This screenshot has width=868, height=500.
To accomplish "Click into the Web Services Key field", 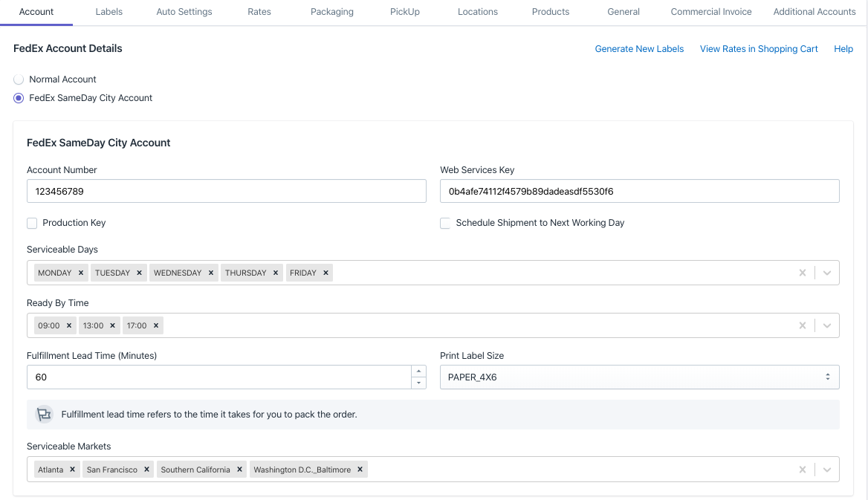I will click(x=639, y=191).
